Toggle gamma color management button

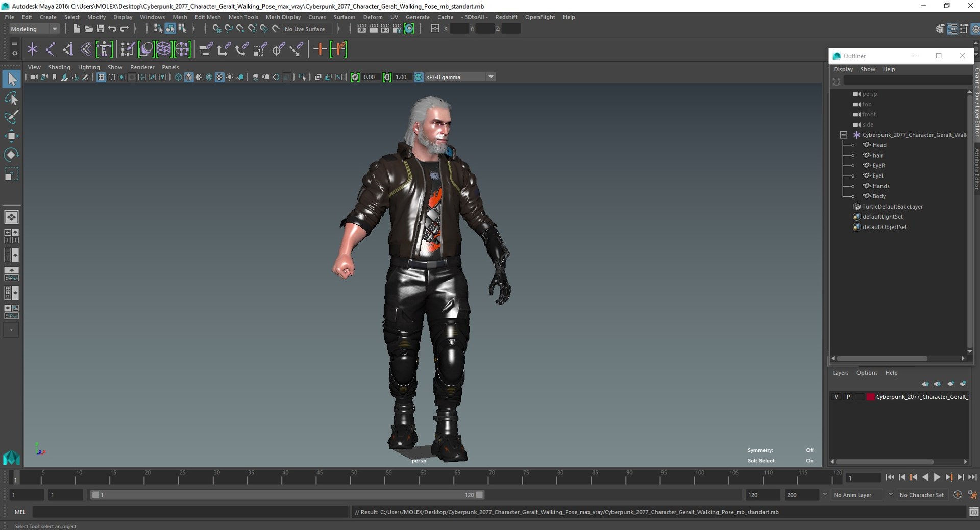pos(419,77)
